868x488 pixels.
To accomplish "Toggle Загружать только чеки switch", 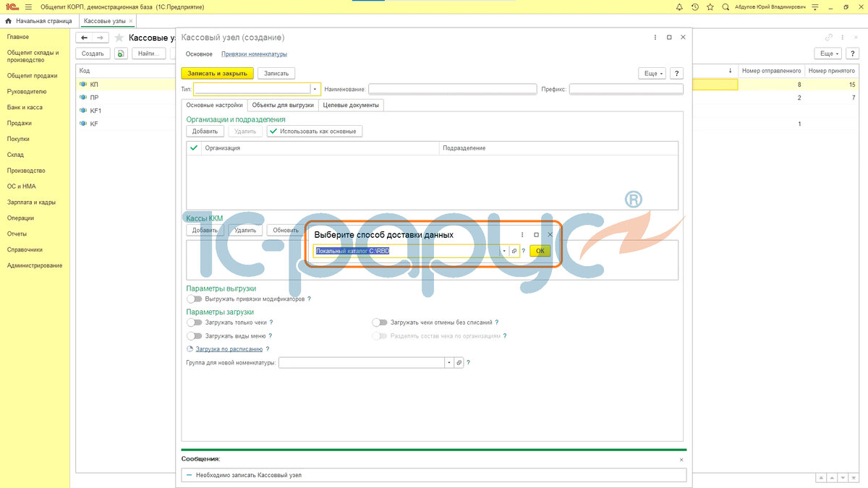I will pos(194,322).
